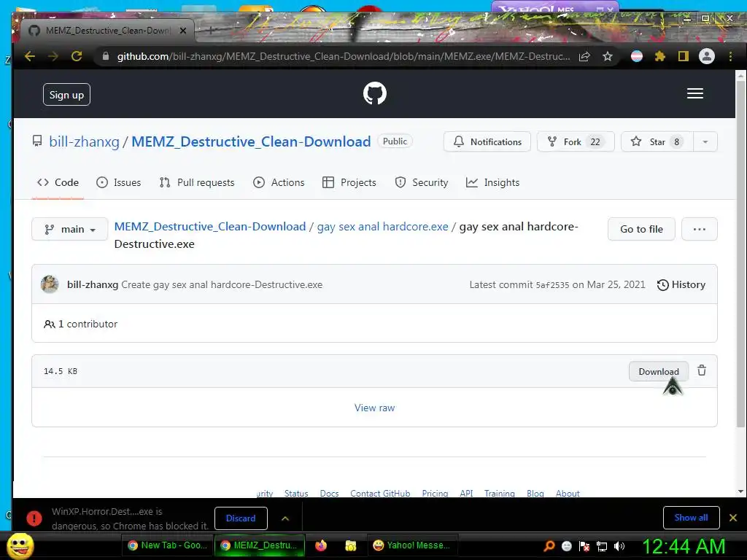The image size is (747, 560).
Task: Click the network tray icon
Action: tap(602, 546)
